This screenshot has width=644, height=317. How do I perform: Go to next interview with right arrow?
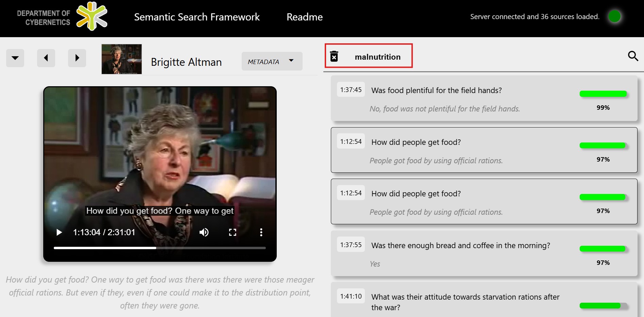(77, 58)
